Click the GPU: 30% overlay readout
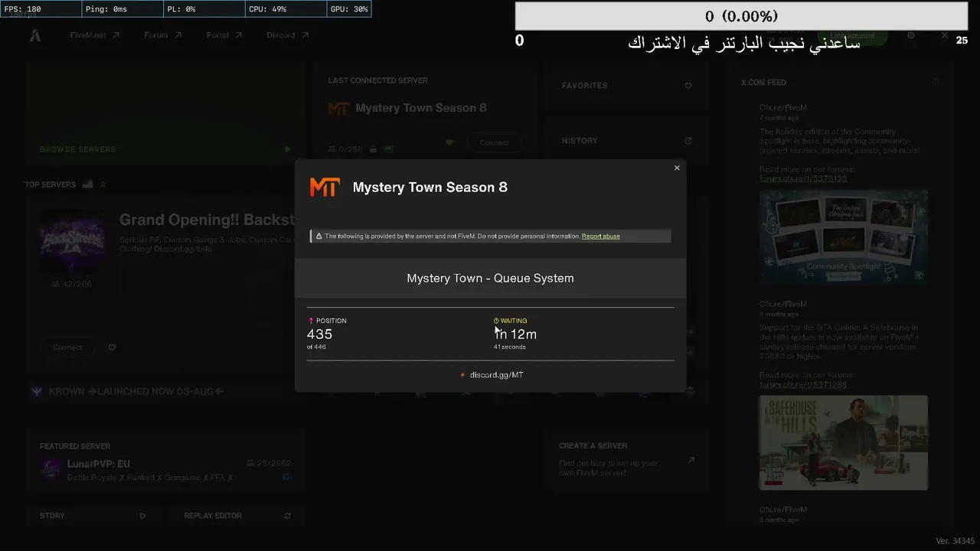Screen dimensions: 980x551 click(349, 9)
